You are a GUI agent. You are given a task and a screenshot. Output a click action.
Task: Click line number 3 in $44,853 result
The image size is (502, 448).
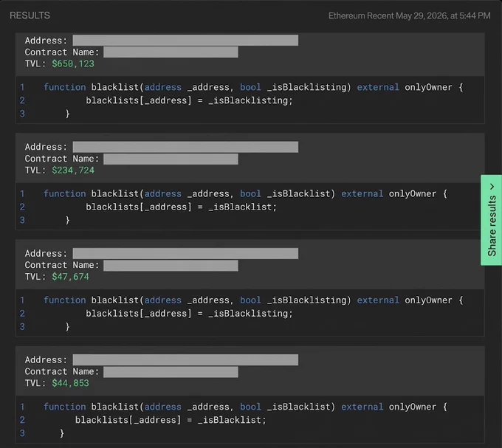click(x=22, y=433)
